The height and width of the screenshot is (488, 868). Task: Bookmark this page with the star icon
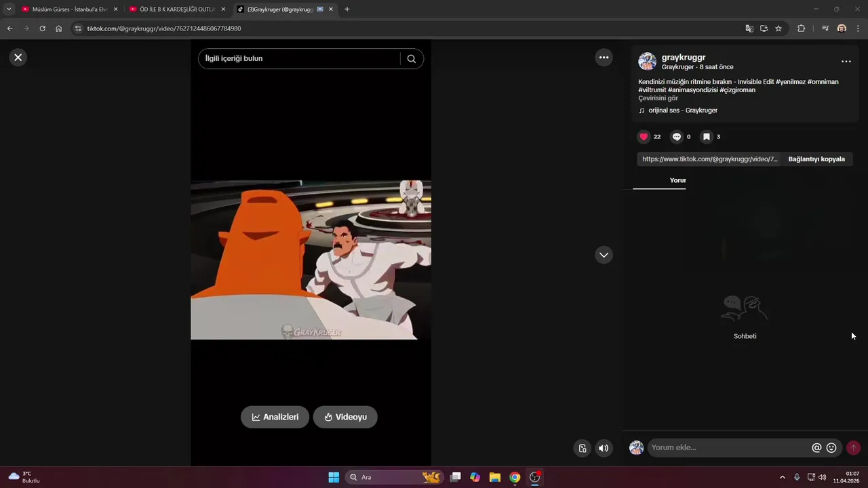778,28
